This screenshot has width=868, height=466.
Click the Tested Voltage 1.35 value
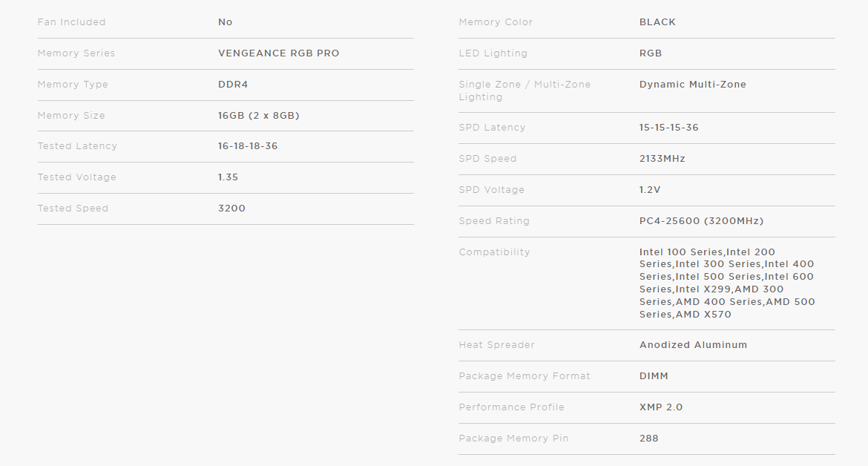(x=228, y=177)
